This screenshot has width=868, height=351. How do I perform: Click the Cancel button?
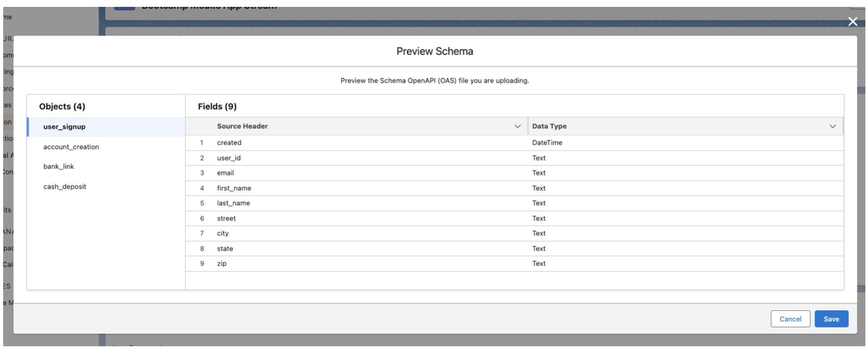click(x=790, y=319)
